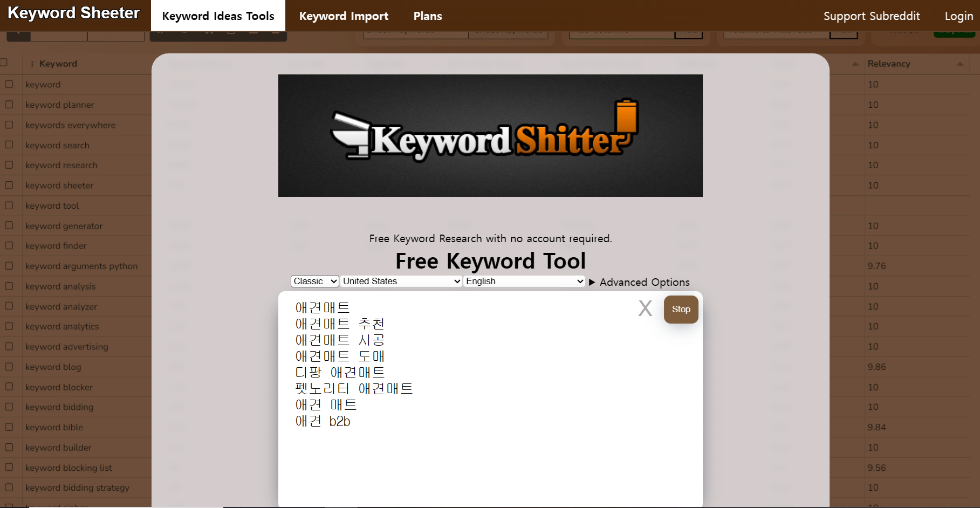The width and height of the screenshot is (980, 508).
Task: Check the 'keyword sheeter' row checkbox
Action: pyautogui.click(x=9, y=185)
